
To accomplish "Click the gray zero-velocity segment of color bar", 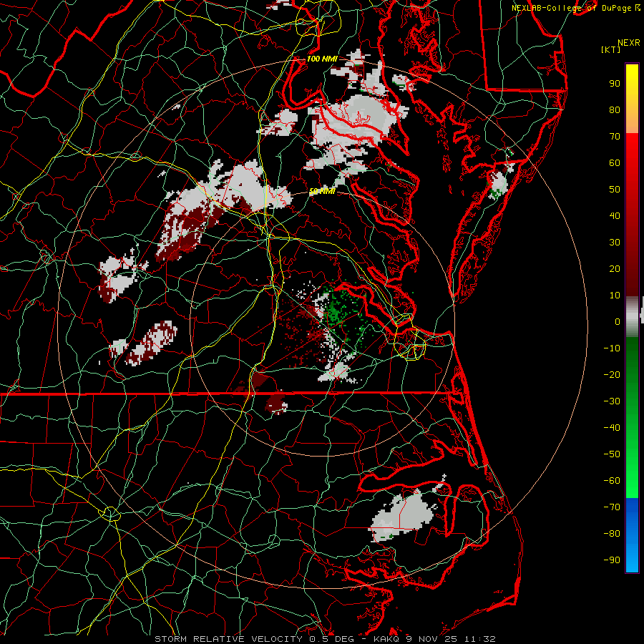I will point(632,317).
